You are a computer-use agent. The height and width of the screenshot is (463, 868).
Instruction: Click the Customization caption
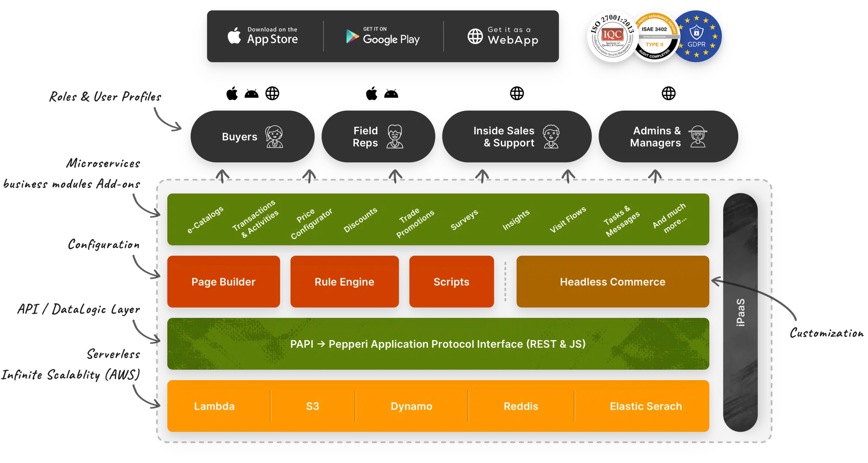point(827,333)
